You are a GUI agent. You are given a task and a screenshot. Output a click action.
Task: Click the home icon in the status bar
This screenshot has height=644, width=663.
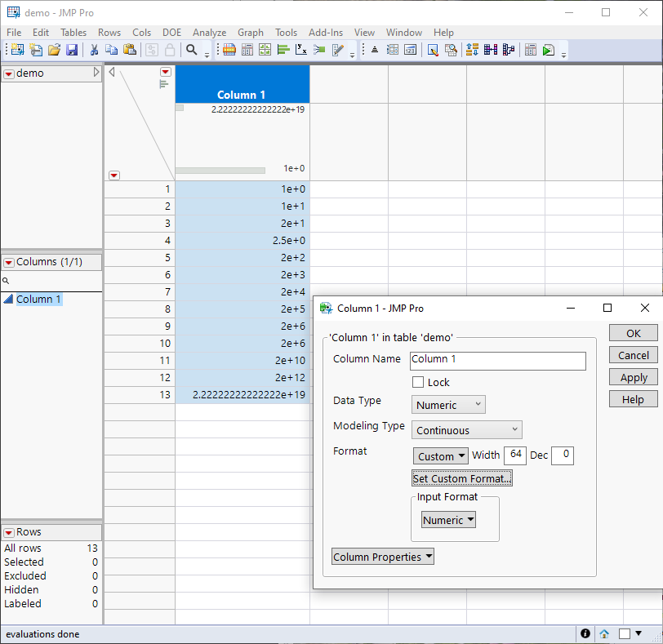pyautogui.click(x=604, y=633)
